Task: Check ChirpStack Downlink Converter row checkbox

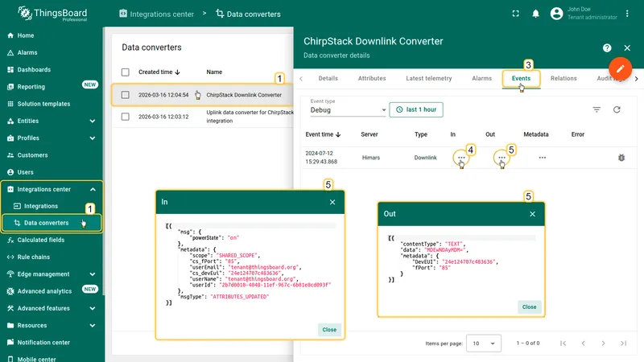Action: pyautogui.click(x=126, y=95)
